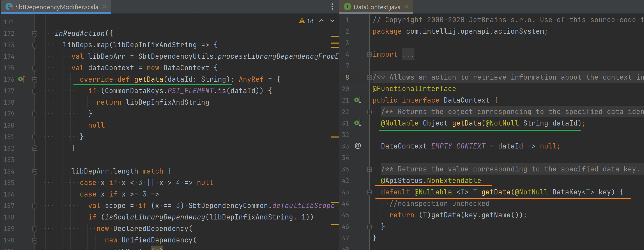Collapse fold marker at line 190 UnifiedDependency
The height and width of the screenshot is (250, 644).
[35, 240]
